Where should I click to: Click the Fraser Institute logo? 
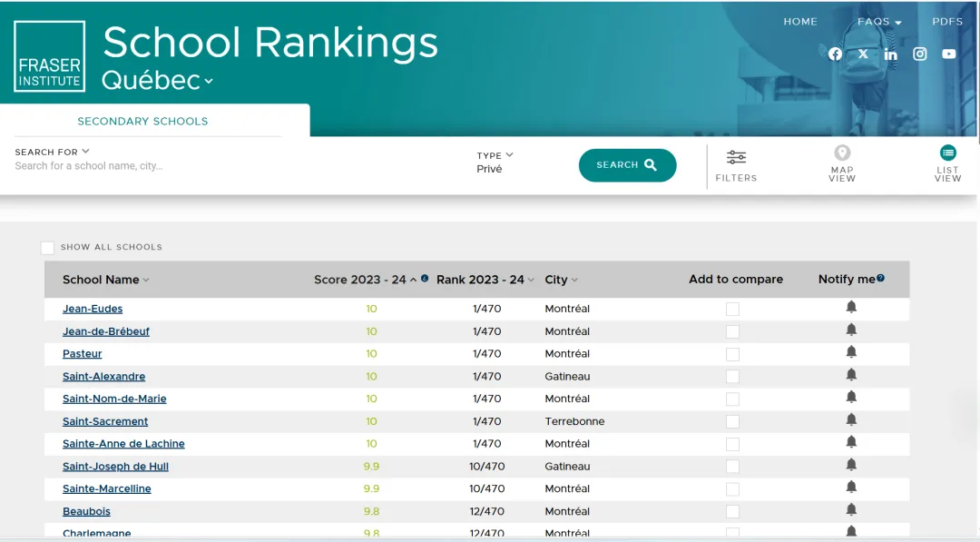click(49, 56)
